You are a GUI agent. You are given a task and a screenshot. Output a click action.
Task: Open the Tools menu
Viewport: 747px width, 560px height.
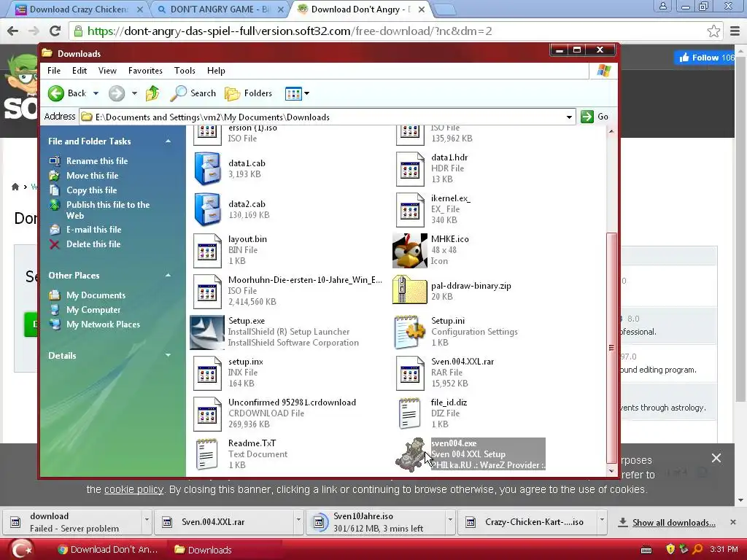click(x=185, y=71)
